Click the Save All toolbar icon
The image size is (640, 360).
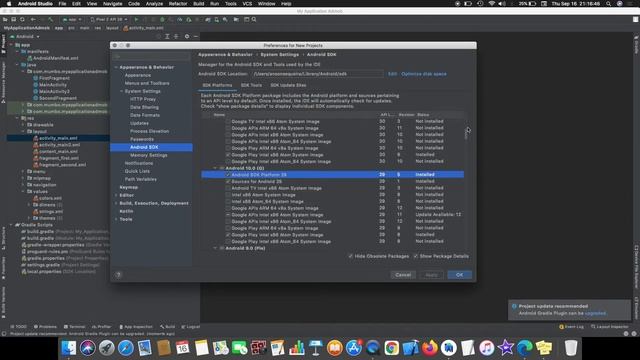(x=13, y=19)
